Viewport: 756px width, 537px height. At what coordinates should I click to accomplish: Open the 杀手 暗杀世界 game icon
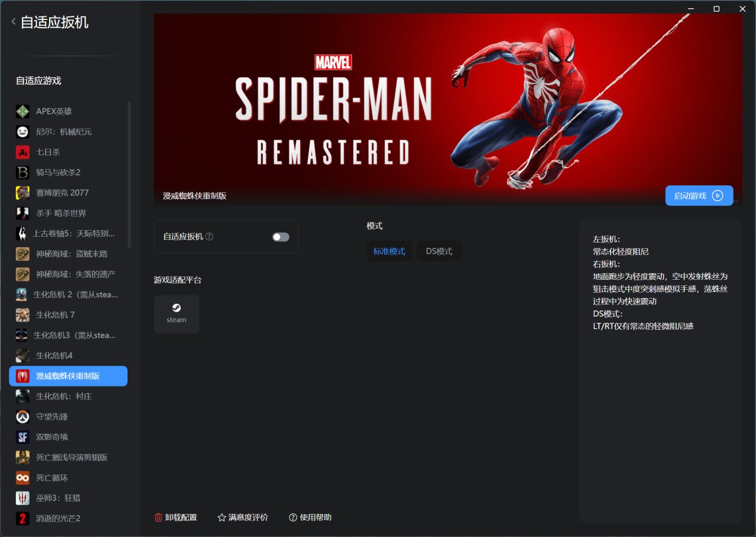click(x=22, y=213)
